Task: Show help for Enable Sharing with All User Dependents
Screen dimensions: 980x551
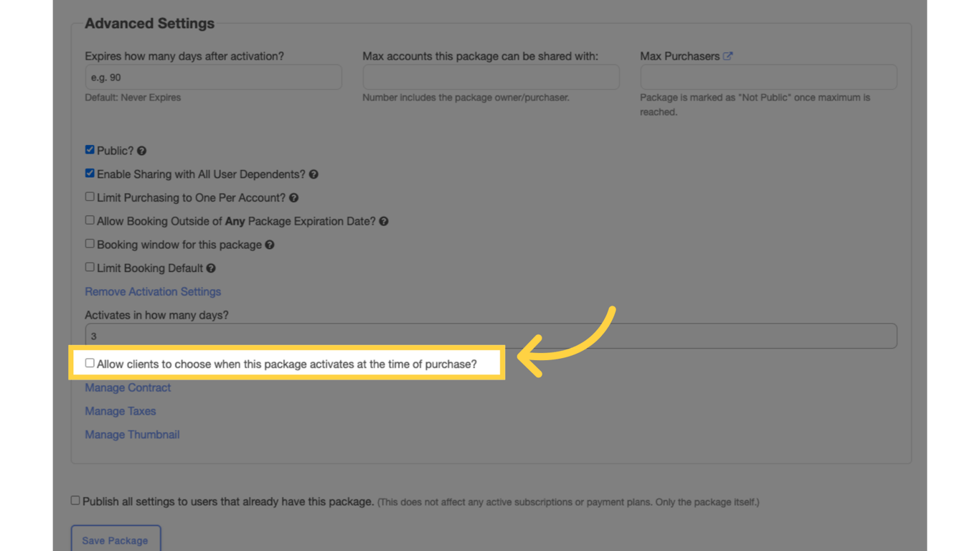Action: pyautogui.click(x=314, y=174)
